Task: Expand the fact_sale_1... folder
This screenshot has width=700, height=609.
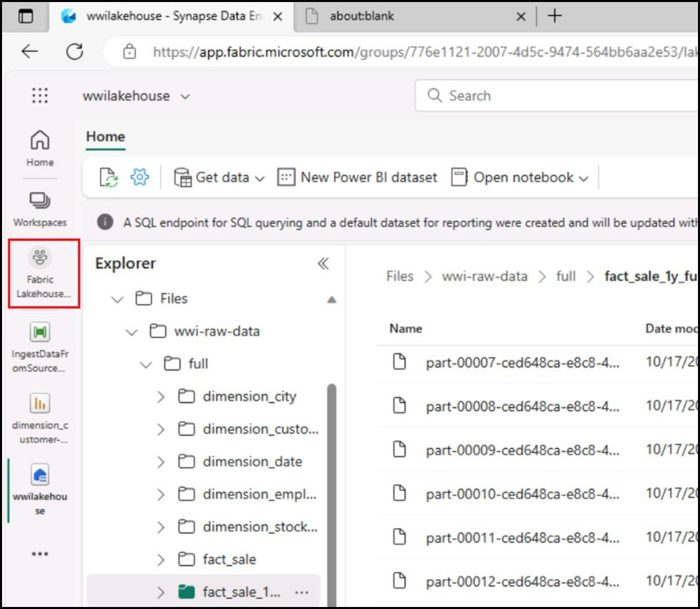Action: tap(161, 592)
